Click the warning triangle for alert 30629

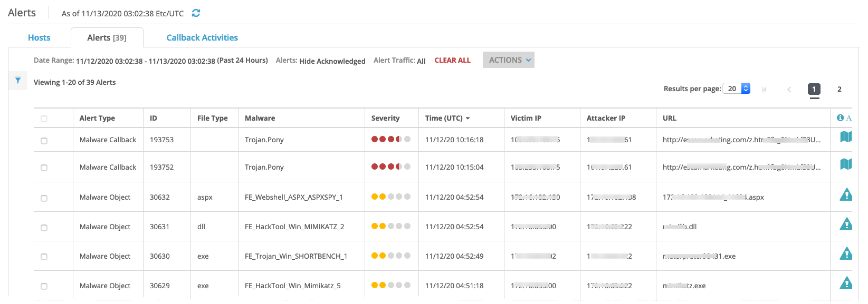point(846,283)
